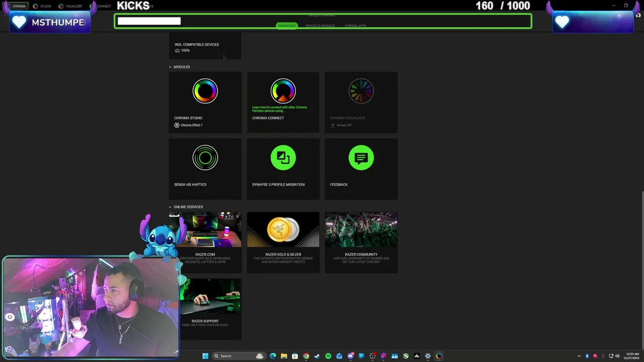Select the Chroma Apps sub-tab
644x362 pixels.
pos(355,26)
